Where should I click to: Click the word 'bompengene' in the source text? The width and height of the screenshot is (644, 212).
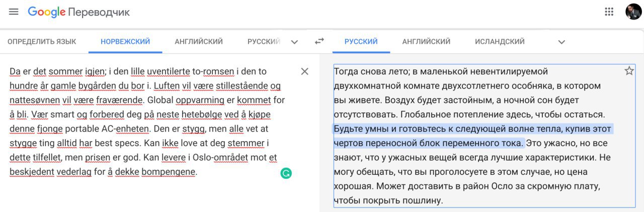[169, 172]
